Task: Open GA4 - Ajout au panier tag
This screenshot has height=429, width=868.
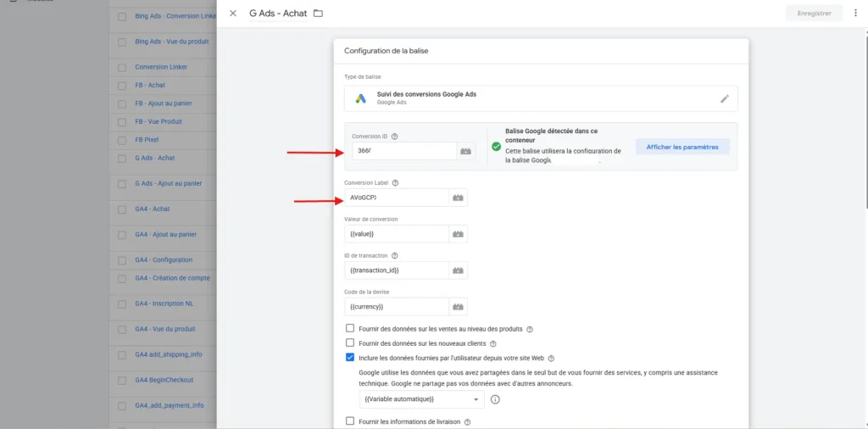Action: [166, 234]
